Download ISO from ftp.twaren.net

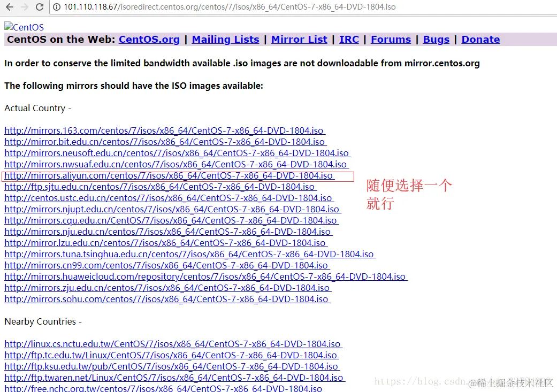click(175, 378)
